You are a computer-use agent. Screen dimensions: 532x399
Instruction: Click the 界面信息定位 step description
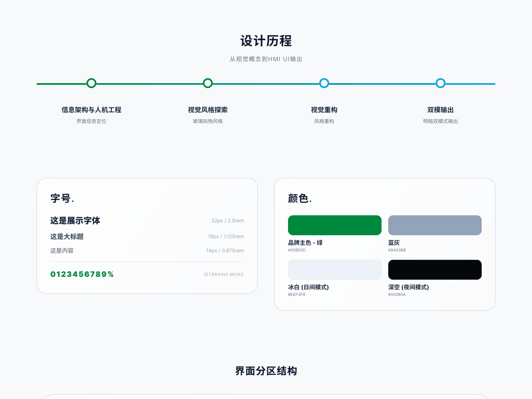(91, 121)
